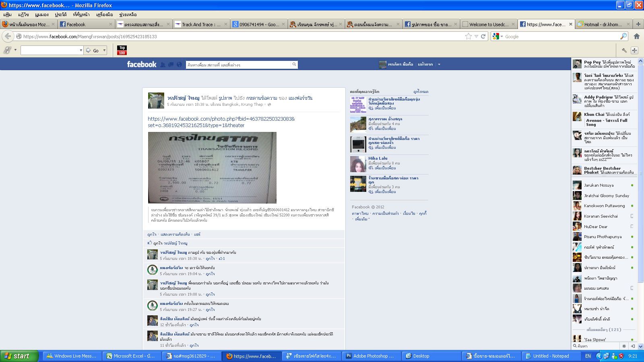This screenshot has width=644, height=362.
Task: Open the แก้ไข (Edit) menu
Action: tap(23, 14)
